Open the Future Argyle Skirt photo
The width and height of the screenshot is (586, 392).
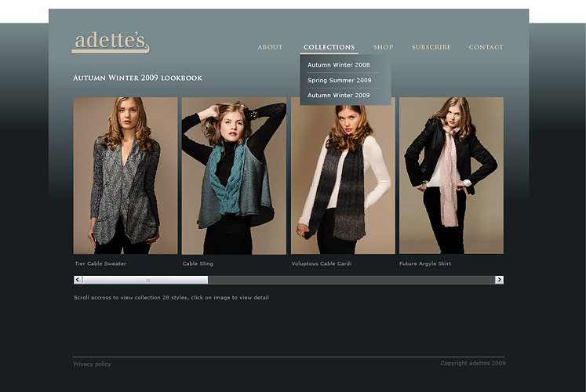[x=451, y=176]
